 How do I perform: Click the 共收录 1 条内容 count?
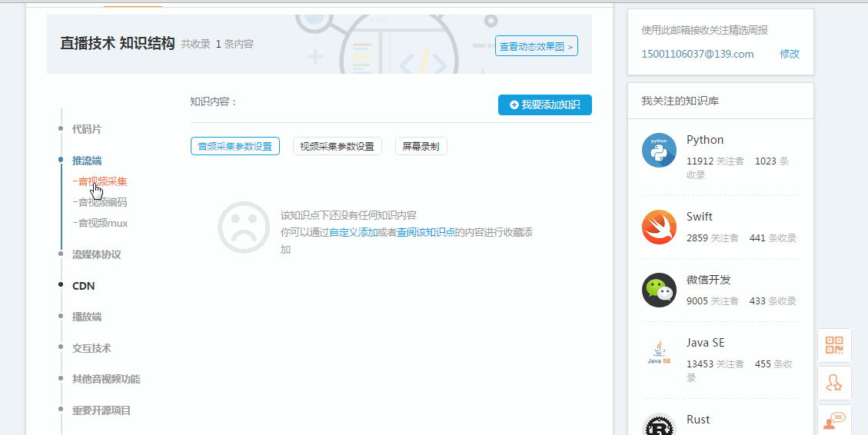tap(217, 44)
